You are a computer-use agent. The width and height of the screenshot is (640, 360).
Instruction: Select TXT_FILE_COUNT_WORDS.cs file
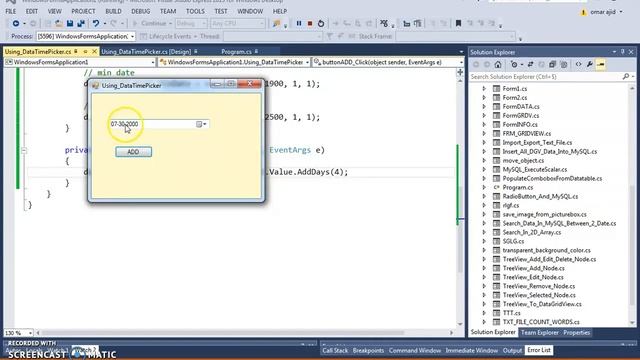[x=541, y=322]
